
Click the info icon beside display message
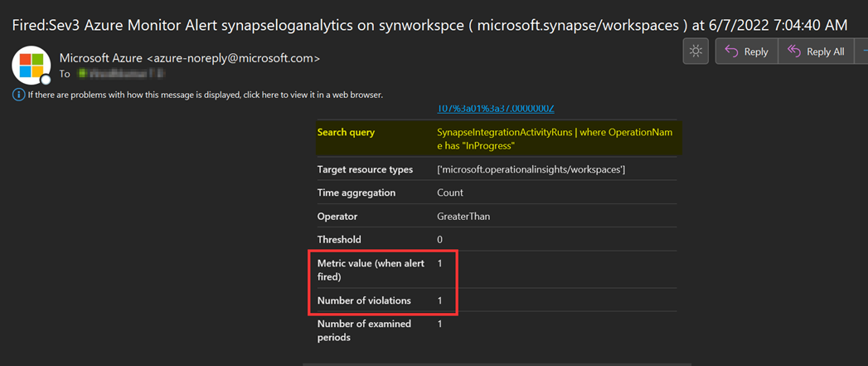pos(18,95)
